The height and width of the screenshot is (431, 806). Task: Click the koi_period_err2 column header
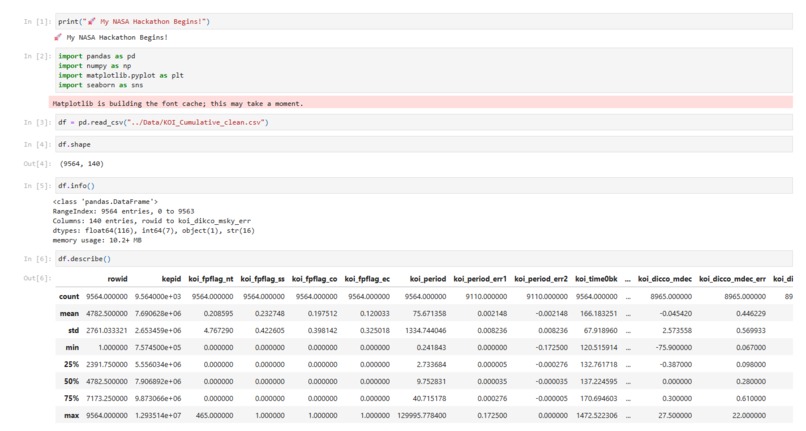541,279
